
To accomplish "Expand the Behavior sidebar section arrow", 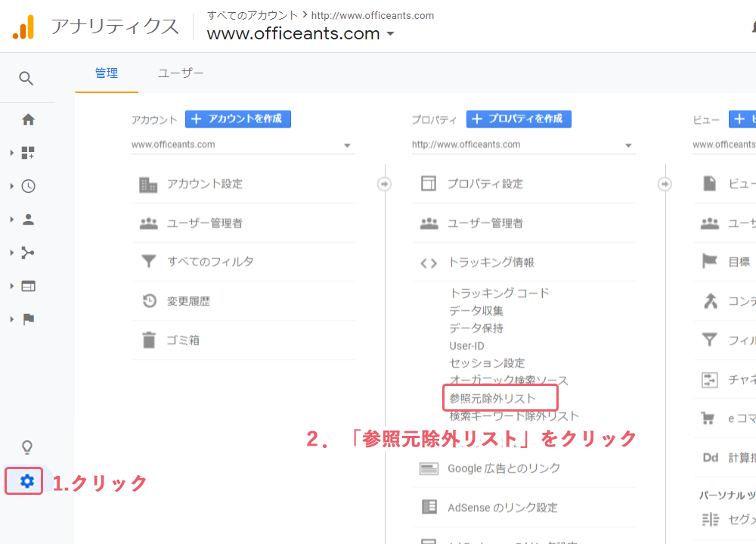I will click(x=11, y=286).
